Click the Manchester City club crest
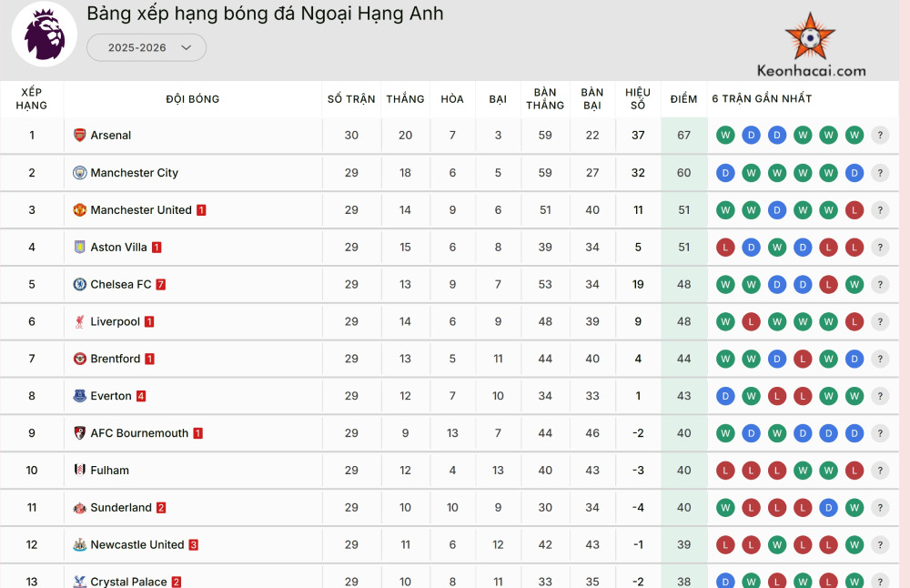This screenshot has height=588, width=910. click(x=80, y=173)
